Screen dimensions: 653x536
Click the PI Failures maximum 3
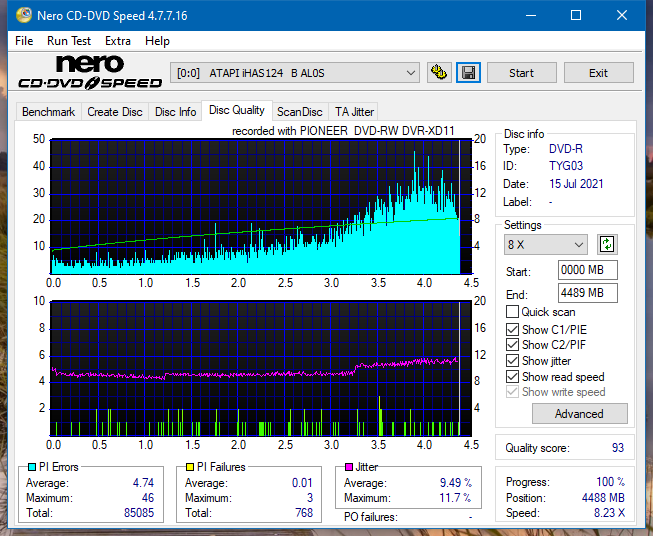pos(310,497)
